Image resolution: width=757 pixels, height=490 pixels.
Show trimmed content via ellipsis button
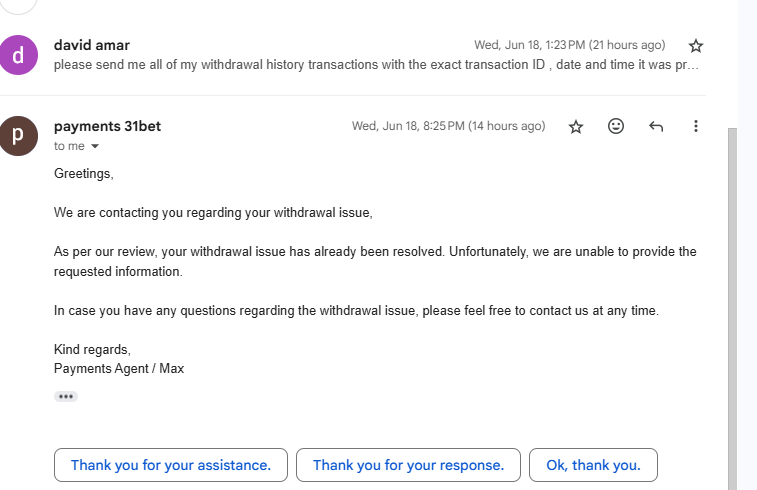coord(66,396)
